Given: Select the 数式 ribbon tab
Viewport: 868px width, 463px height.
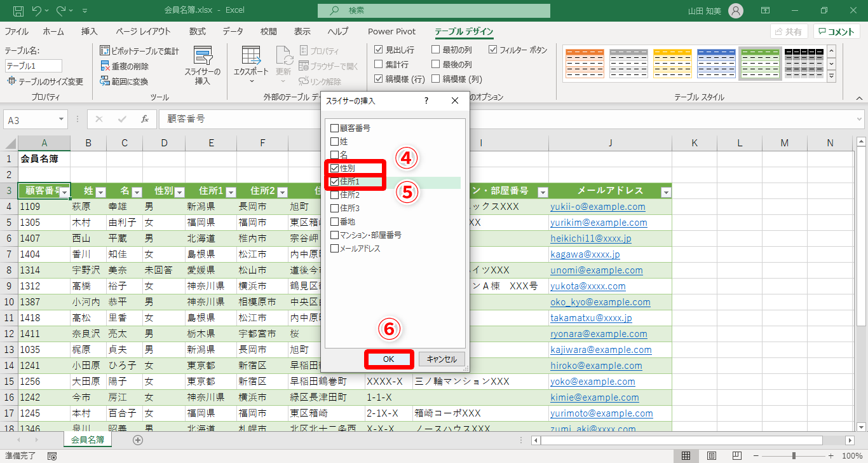Looking at the screenshot, I should (198, 32).
